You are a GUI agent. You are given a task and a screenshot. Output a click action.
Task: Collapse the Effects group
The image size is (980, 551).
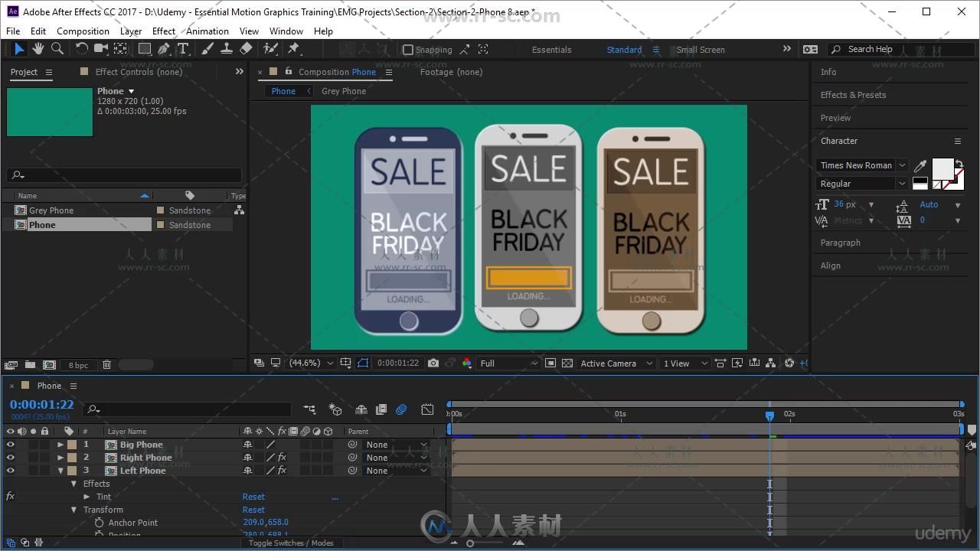pos(74,484)
